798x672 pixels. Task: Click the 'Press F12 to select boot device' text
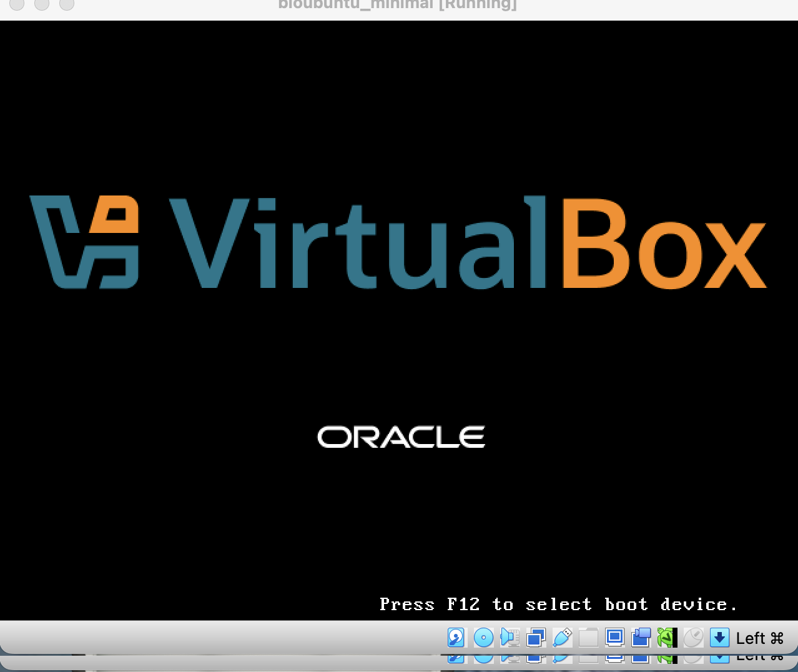558,605
